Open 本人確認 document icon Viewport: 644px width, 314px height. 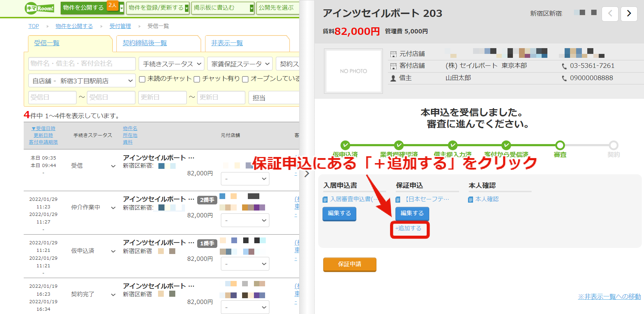(471, 199)
